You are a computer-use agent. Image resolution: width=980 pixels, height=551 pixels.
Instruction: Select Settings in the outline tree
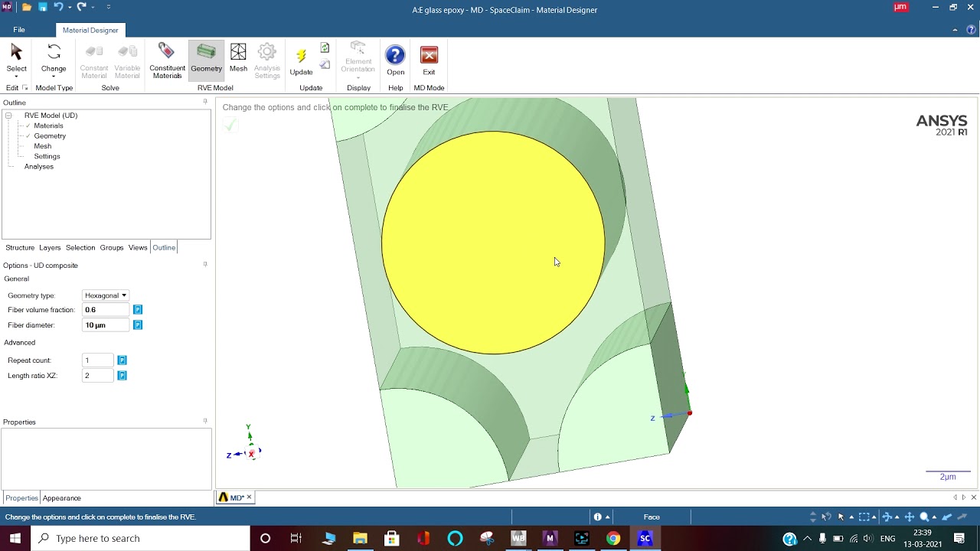tap(47, 156)
